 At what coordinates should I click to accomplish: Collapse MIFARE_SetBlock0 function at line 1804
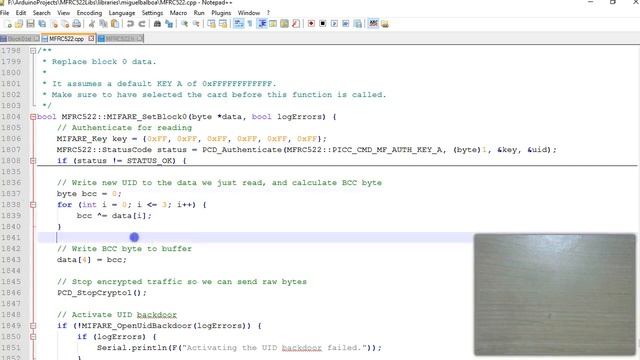33,117
